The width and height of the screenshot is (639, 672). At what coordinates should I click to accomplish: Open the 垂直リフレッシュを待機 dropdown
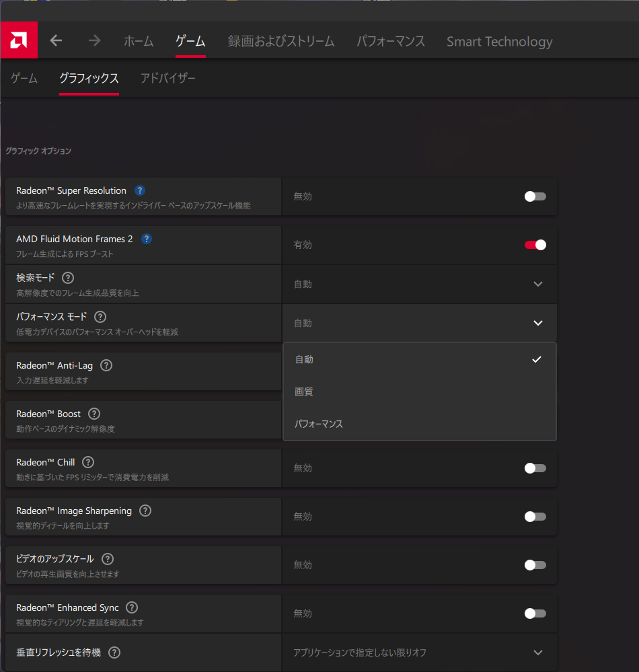pyautogui.click(x=419, y=652)
